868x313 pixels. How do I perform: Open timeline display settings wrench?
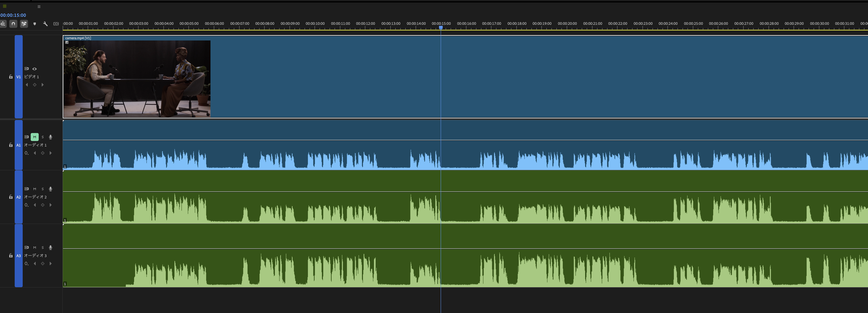(x=45, y=23)
